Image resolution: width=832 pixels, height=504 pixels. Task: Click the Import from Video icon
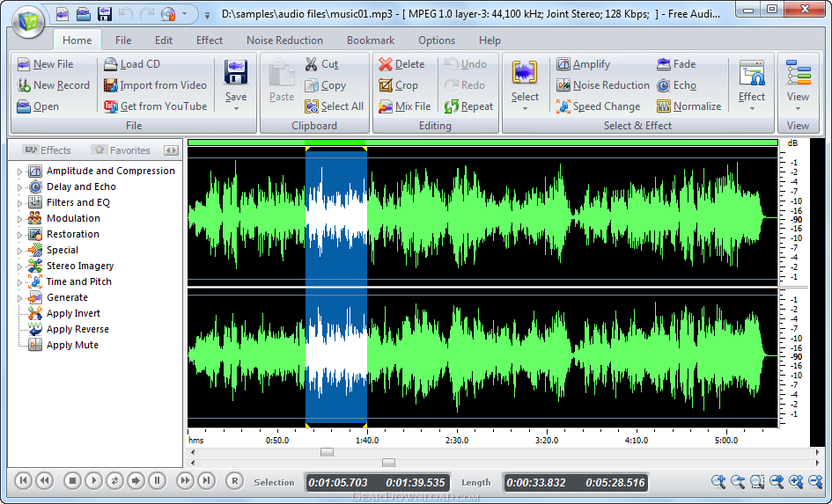[110, 85]
